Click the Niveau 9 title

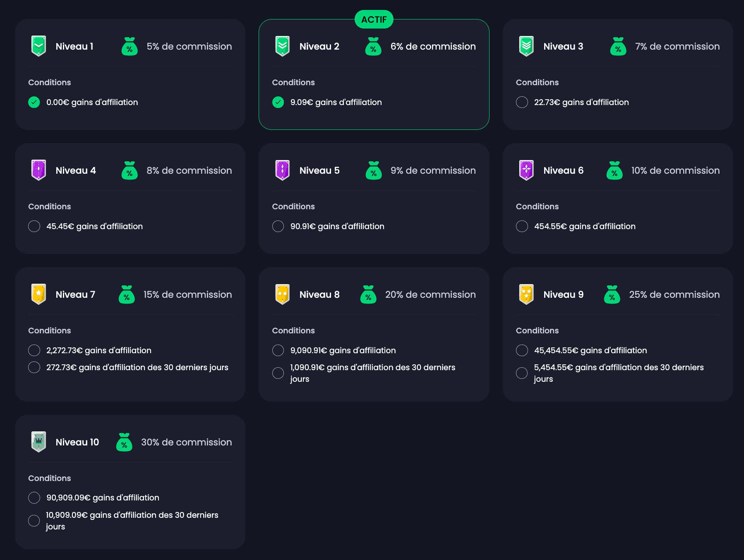pyautogui.click(x=564, y=294)
